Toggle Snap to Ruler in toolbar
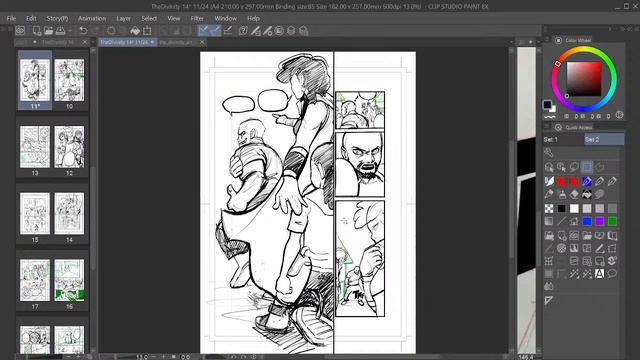Viewport: 640px width, 360px height. coord(204,31)
